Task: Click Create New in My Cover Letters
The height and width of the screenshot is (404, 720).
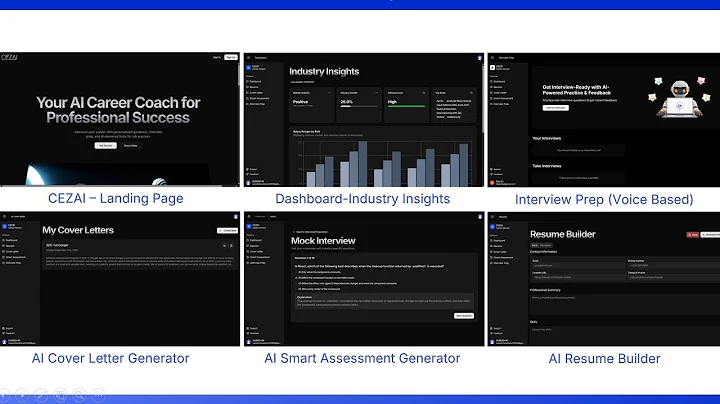Action: [x=227, y=230]
